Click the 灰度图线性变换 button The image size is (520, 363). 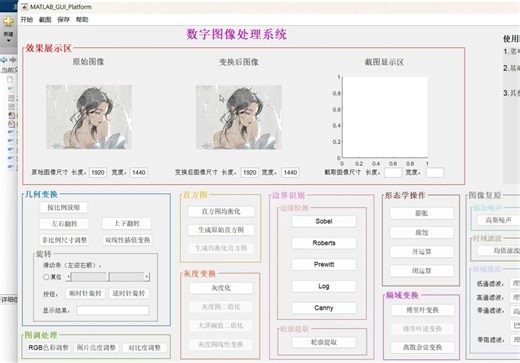pos(221,344)
